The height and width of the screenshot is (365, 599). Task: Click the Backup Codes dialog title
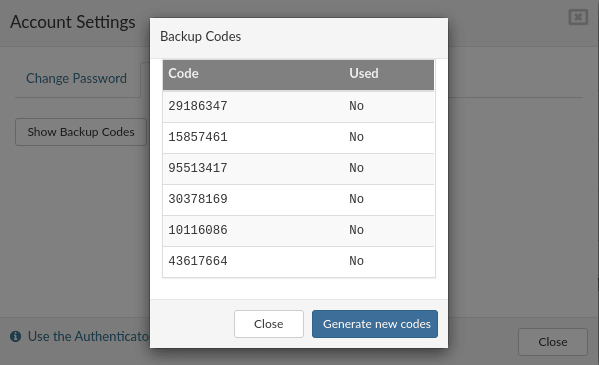[x=201, y=36]
